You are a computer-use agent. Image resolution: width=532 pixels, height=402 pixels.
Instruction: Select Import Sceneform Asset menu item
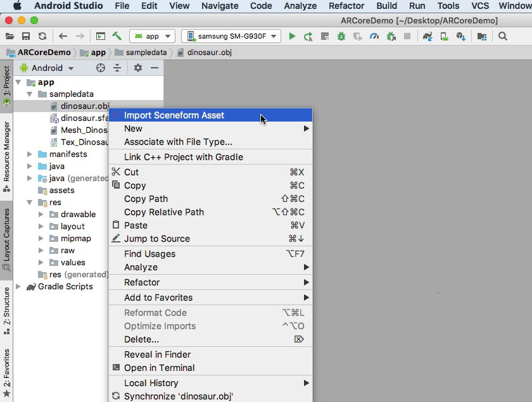174,115
